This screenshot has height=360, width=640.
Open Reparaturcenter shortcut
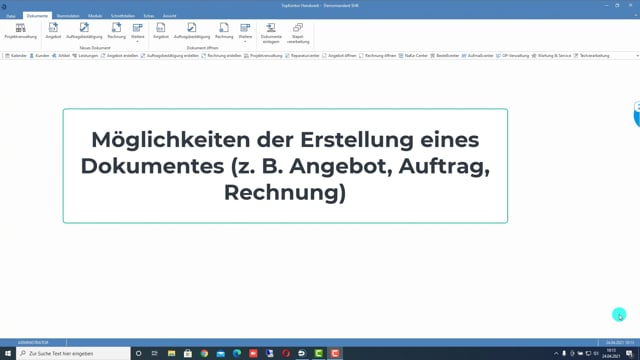point(302,56)
